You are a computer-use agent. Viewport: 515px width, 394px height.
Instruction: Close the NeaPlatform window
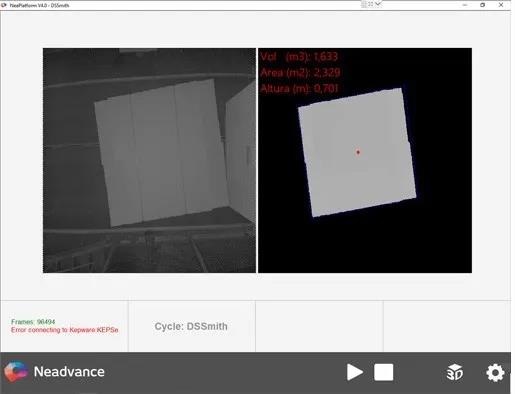pyautogui.click(x=501, y=5)
